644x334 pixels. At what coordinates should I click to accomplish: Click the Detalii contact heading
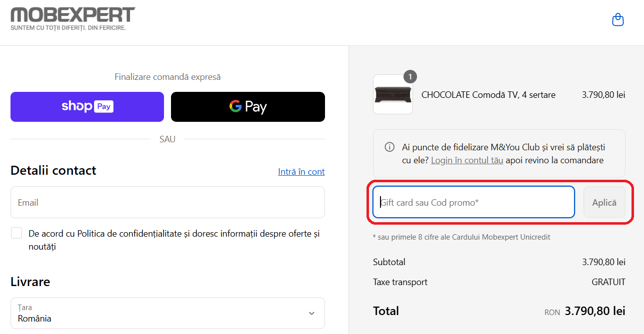[53, 170]
